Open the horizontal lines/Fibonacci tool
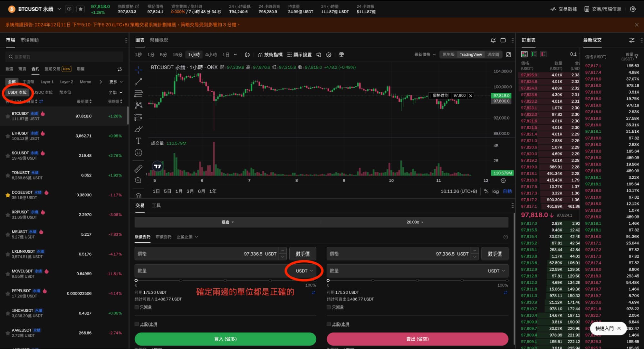The width and height of the screenshot is (644, 349). [x=139, y=93]
